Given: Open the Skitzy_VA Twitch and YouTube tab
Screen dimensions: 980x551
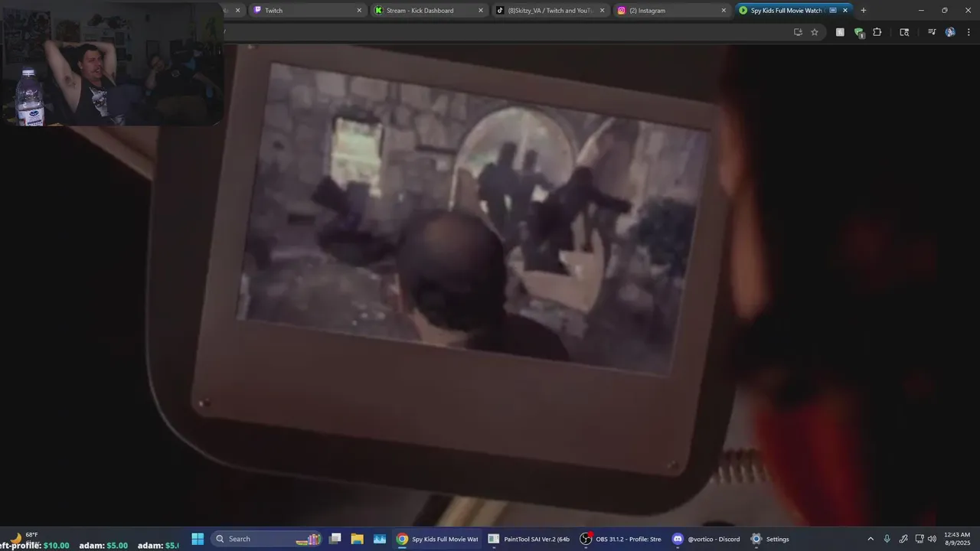Looking at the screenshot, I should click(550, 11).
